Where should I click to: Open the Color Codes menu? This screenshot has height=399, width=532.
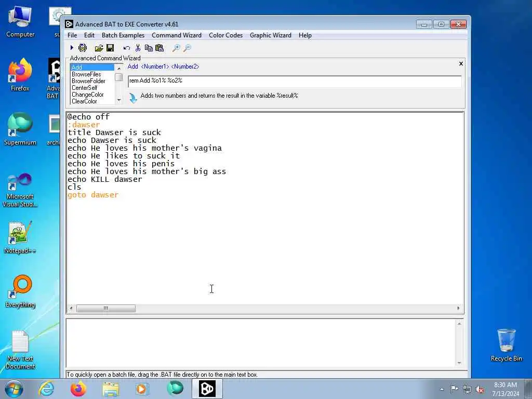225,35
